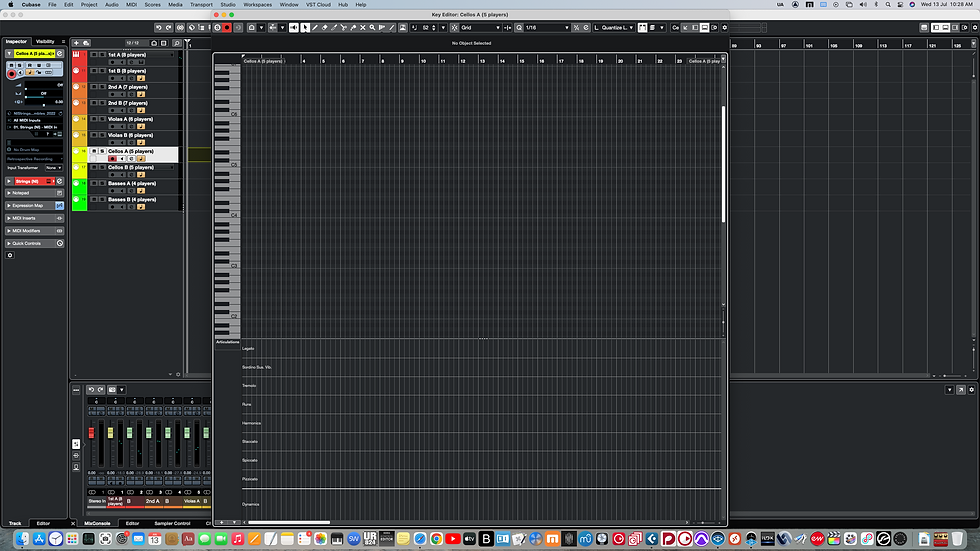Viewport: 980px width, 551px height.
Task: Select the Cellos B (5 players) track
Action: [131, 167]
